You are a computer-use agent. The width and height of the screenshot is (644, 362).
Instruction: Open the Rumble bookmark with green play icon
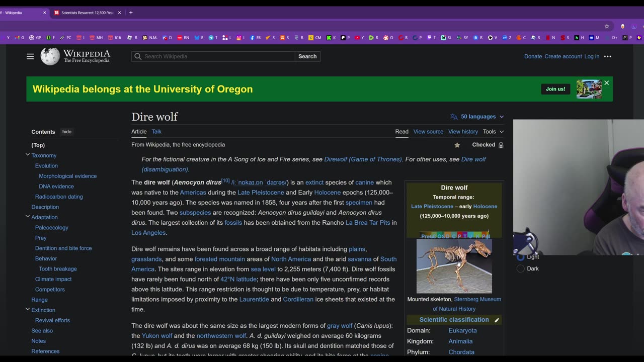point(373,37)
